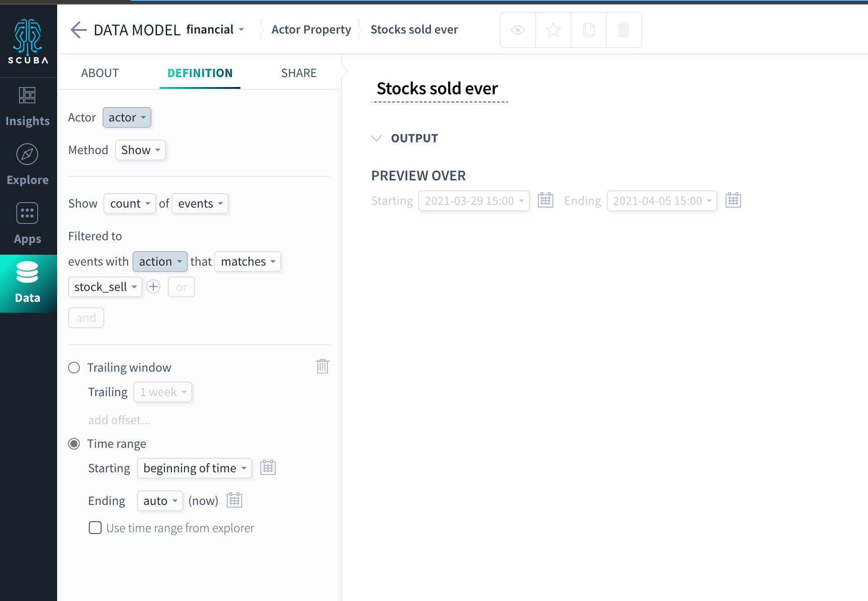Remove the time window with trash icon
This screenshot has height=601, width=868.
(322, 366)
